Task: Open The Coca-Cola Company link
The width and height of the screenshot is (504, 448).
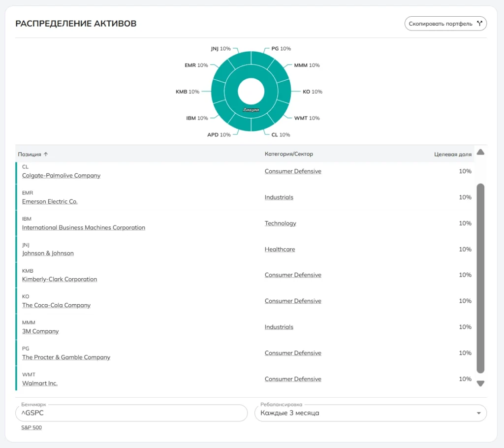Action: [x=56, y=305]
